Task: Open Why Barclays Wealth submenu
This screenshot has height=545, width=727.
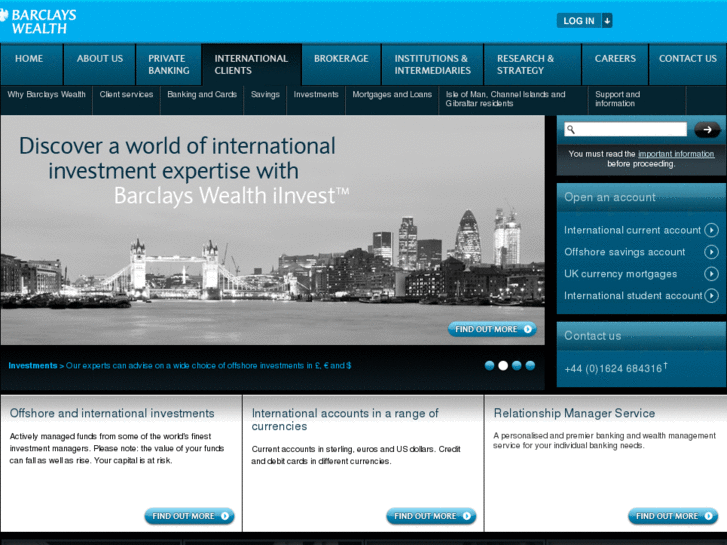Action: click(46, 95)
